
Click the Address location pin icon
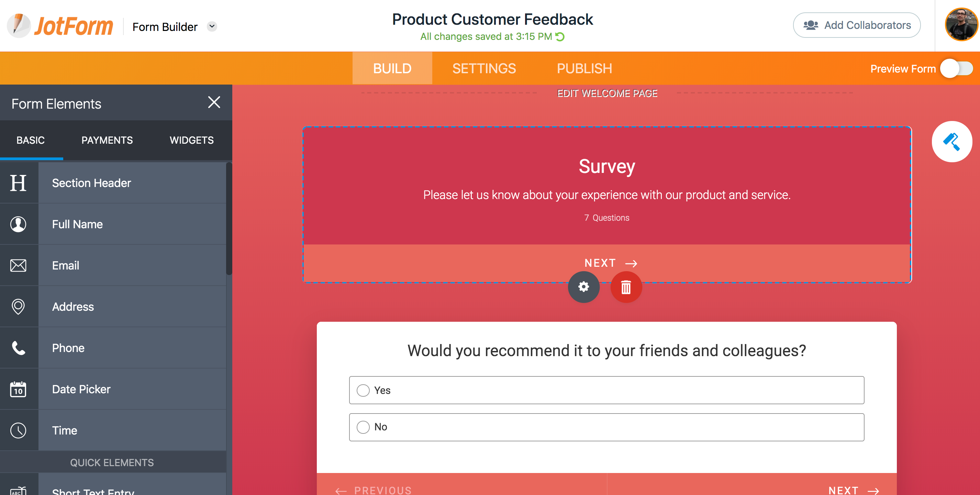click(x=18, y=307)
